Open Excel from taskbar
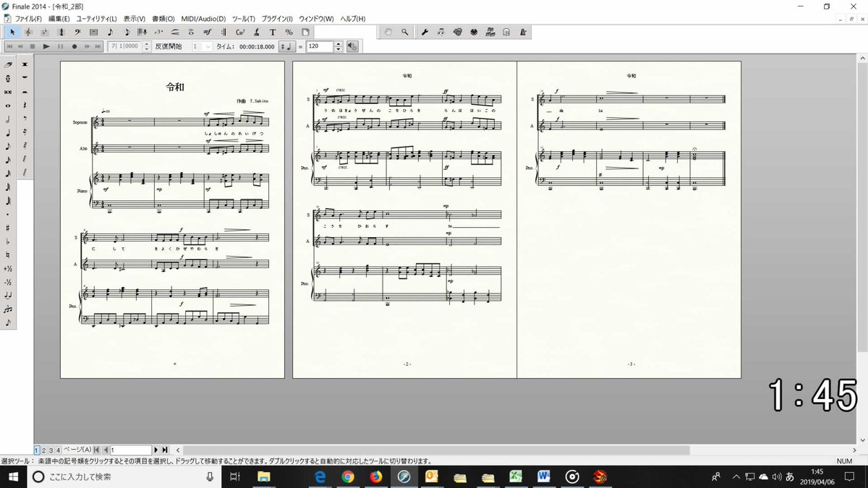 (516, 476)
